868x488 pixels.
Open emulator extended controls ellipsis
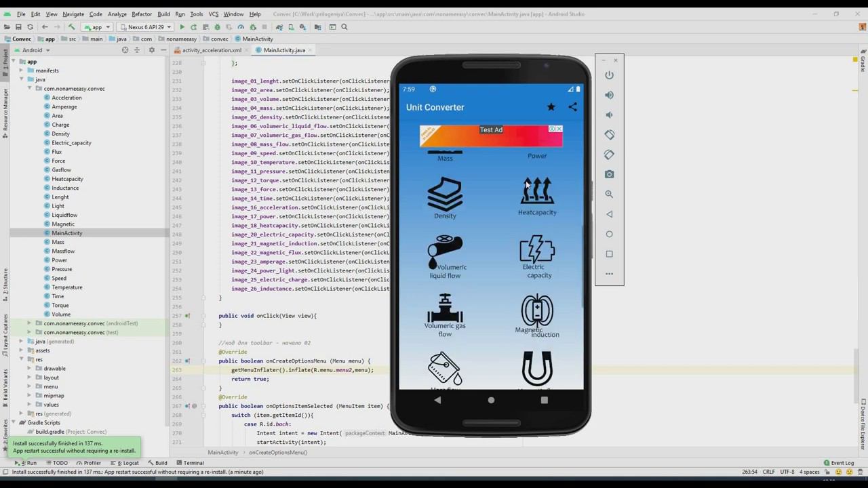click(609, 274)
